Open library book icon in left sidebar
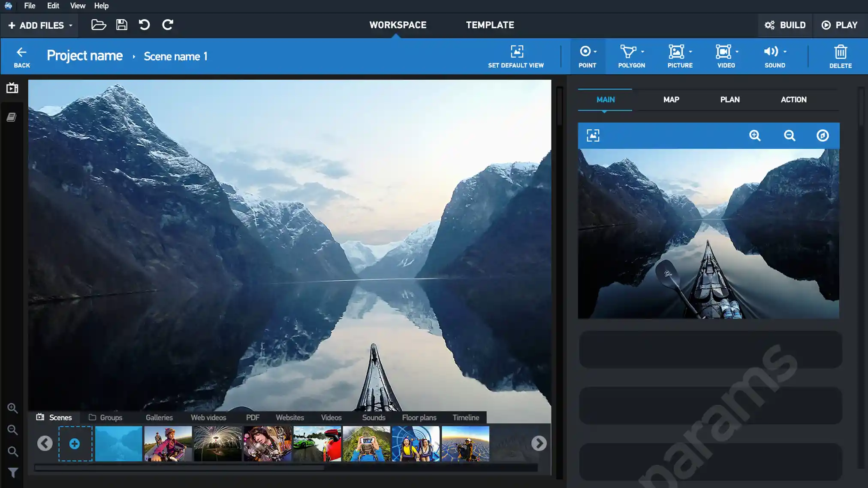 [x=12, y=117]
